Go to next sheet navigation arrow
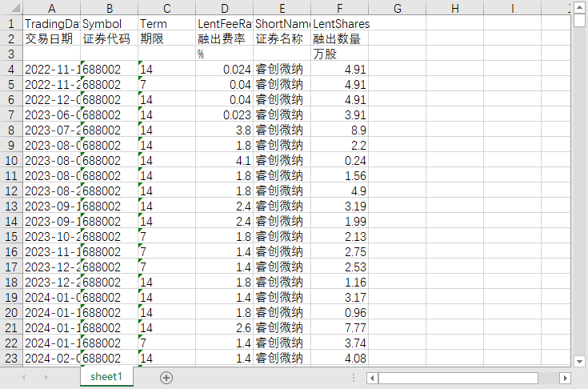The width and height of the screenshot is (588, 389). click(46, 377)
